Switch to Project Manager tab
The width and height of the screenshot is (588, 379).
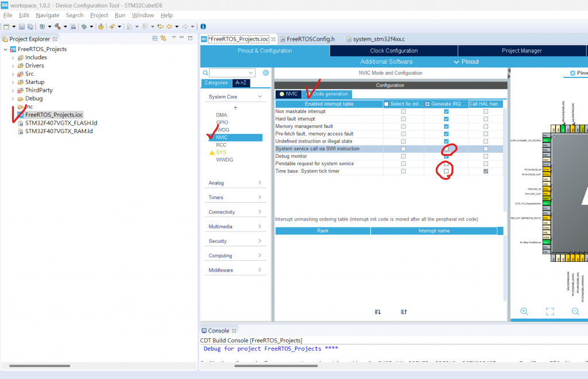(x=521, y=51)
